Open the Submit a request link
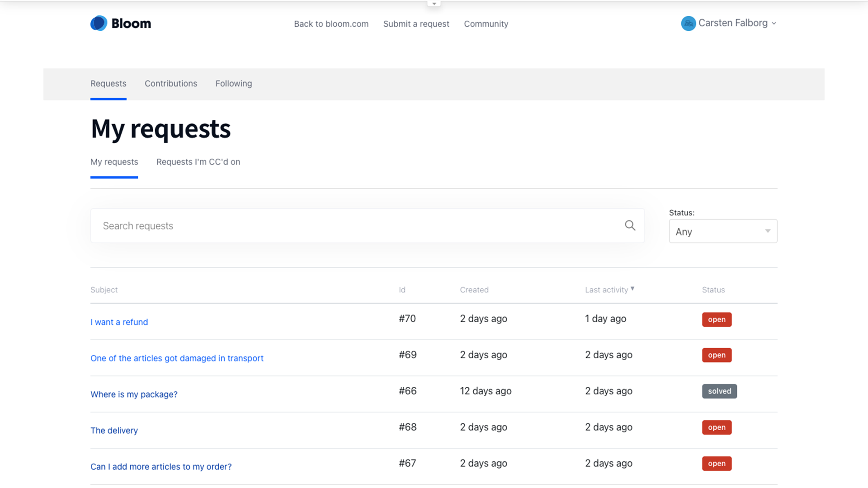The height and width of the screenshot is (488, 868). [416, 24]
